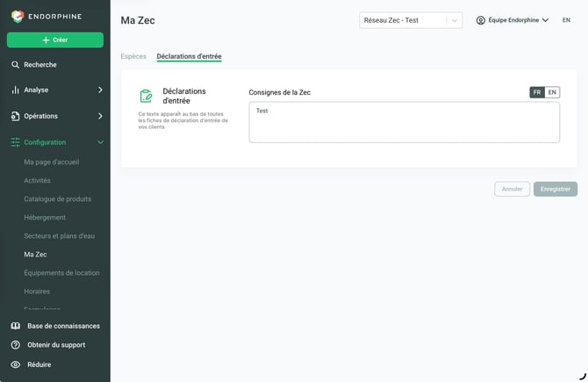The width and height of the screenshot is (588, 382).
Task: Switch to the Espèces tab
Action: [x=133, y=56]
